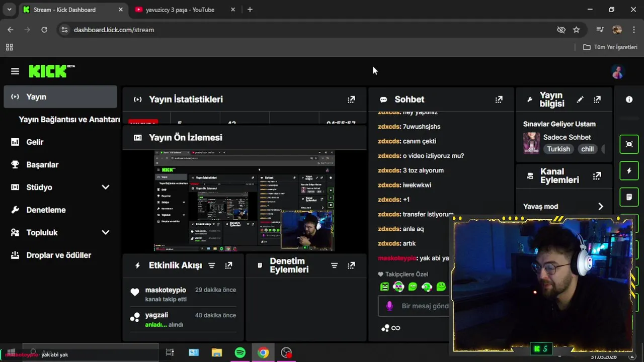Open the browser media control icon
This screenshot has height=362, width=644.
tap(600, 30)
